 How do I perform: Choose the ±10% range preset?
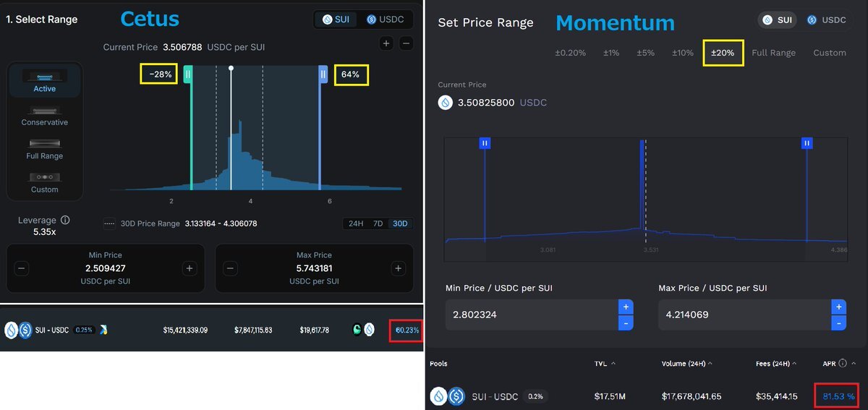point(683,53)
